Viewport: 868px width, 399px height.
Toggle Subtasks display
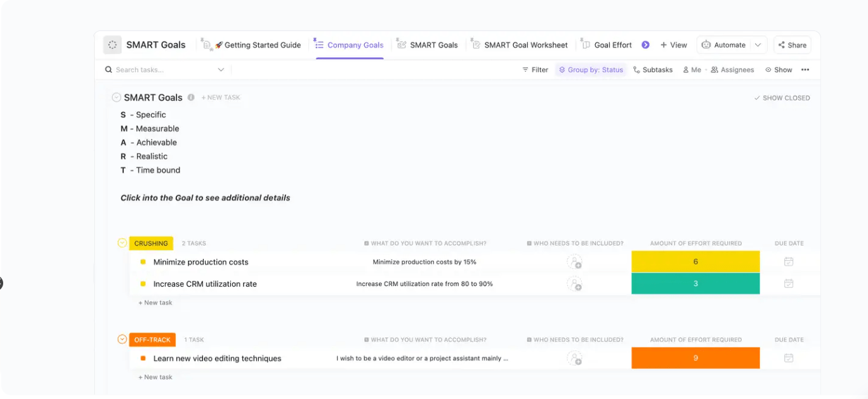pyautogui.click(x=653, y=70)
